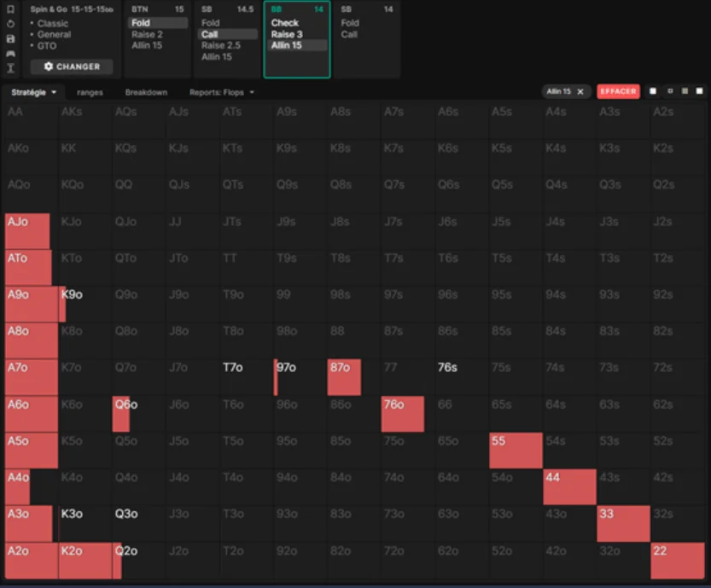Remove the Allin 15 filter chip
711x588 pixels.
580,91
